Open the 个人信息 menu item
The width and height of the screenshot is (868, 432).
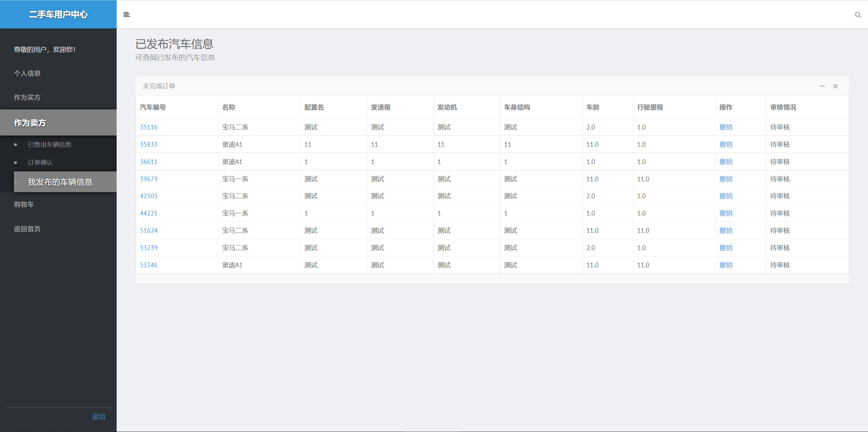(x=27, y=74)
